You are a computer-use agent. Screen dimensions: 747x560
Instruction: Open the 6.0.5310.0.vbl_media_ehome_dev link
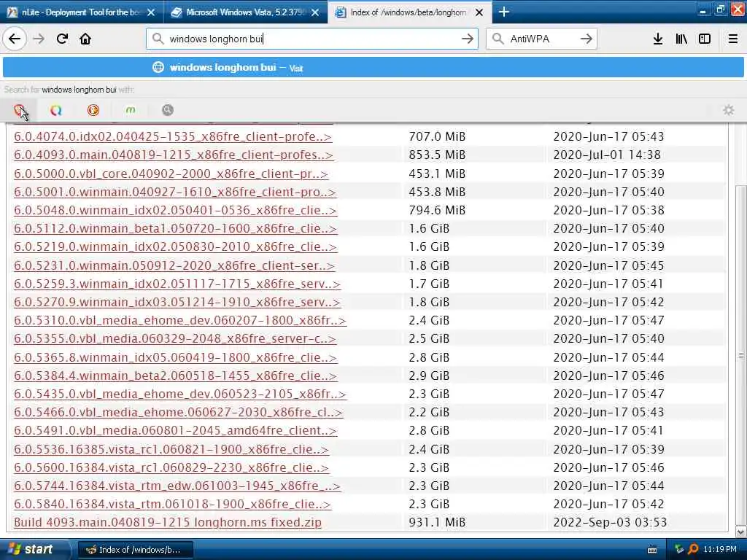point(180,320)
